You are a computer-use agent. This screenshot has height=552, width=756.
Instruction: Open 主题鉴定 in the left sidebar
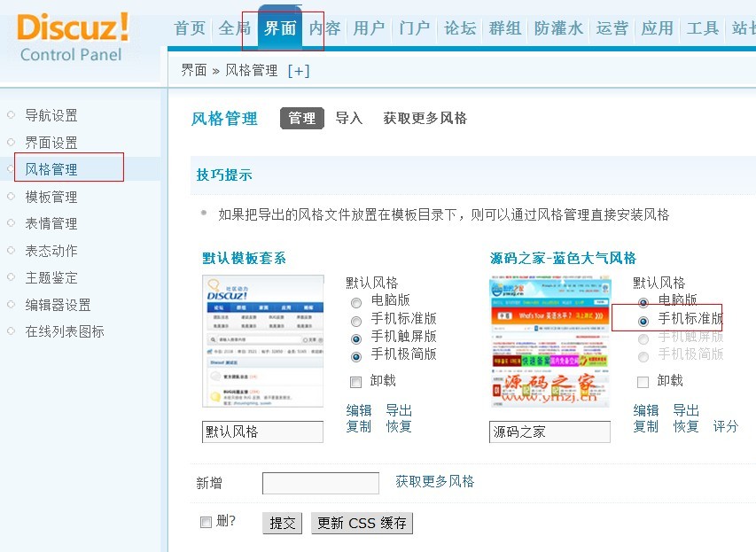click(x=51, y=277)
